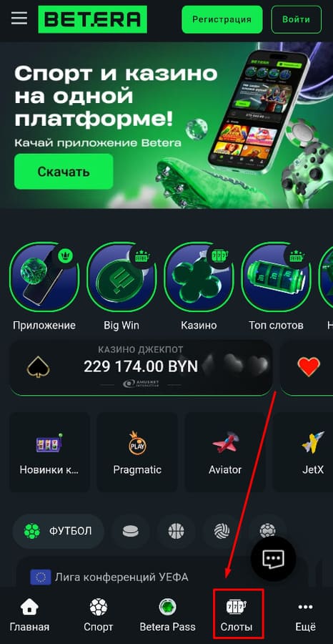The image size is (333, 644).
Task: Tap the Betera logo
Action: pyautogui.click(x=92, y=19)
